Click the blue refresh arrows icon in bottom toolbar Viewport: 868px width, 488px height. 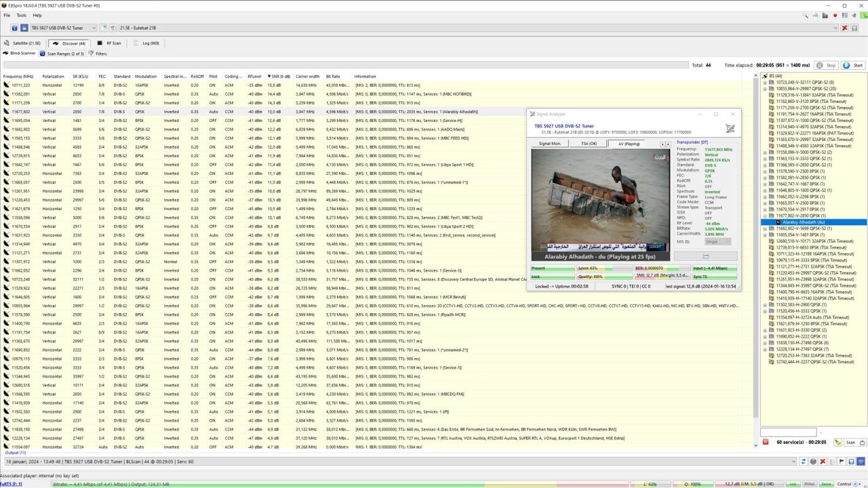pos(804,461)
